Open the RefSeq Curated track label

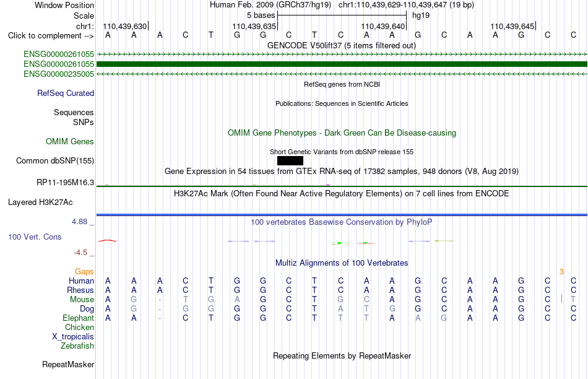(x=65, y=93)
